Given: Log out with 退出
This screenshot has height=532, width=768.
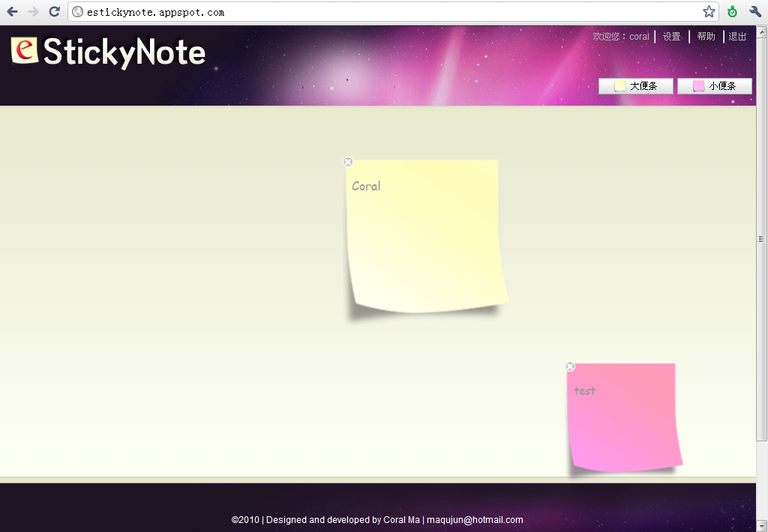Looking at the screenshot, I should pos(737,37).
